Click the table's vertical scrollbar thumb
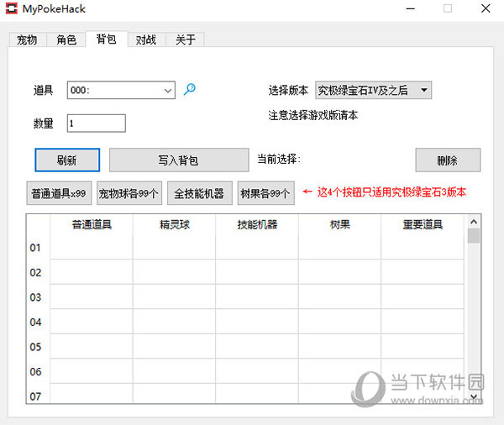 click(x=474, y=236)
